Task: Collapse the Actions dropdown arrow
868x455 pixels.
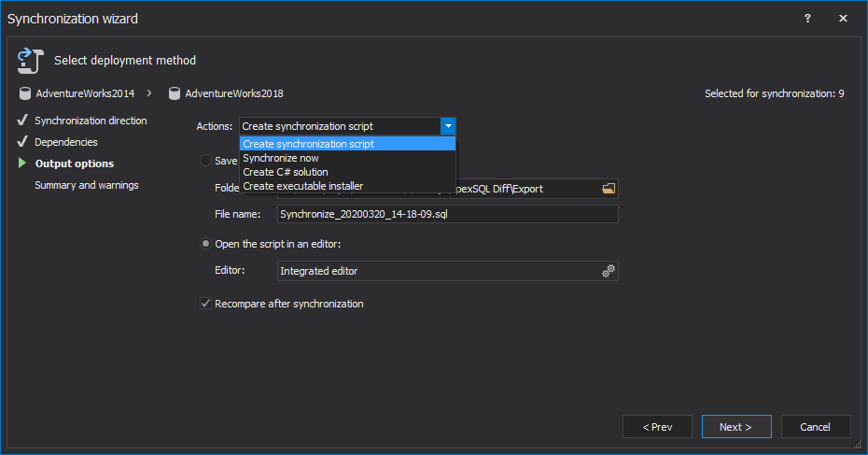Action: click(448, 126)
